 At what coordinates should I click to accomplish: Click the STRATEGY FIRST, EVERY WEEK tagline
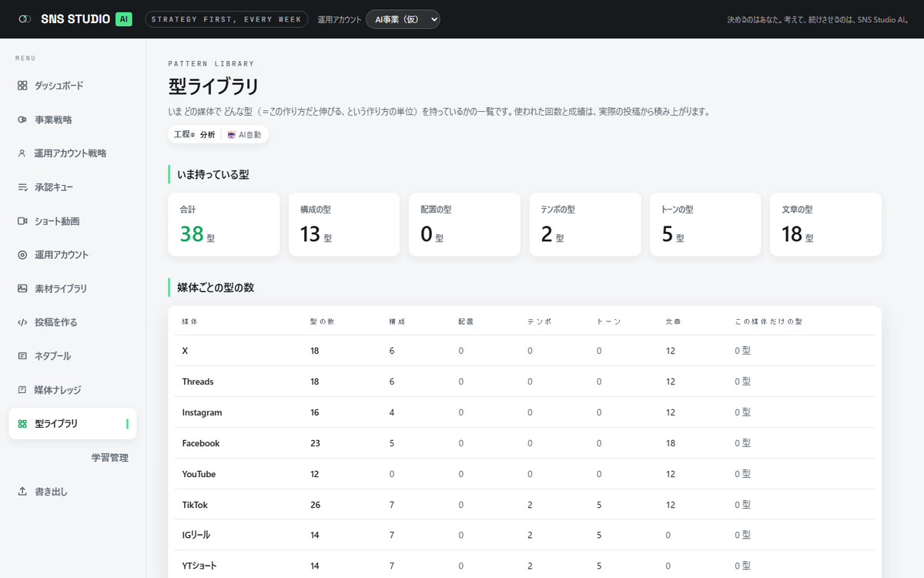[226, 19]
